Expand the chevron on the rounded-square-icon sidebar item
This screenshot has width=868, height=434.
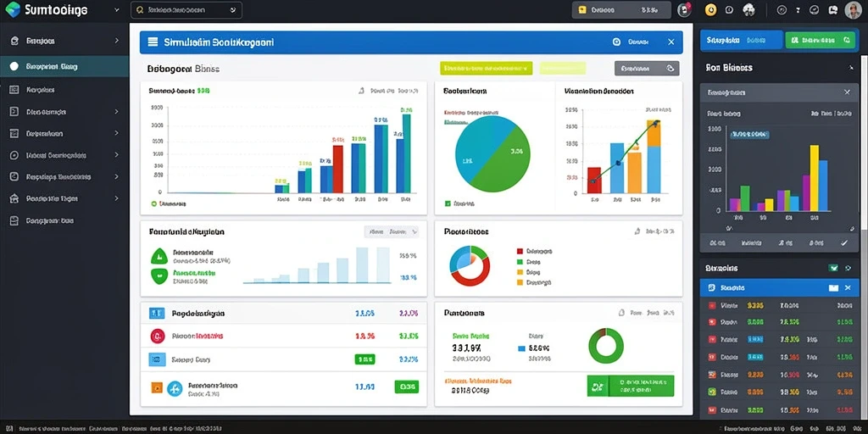coord(116,176)
